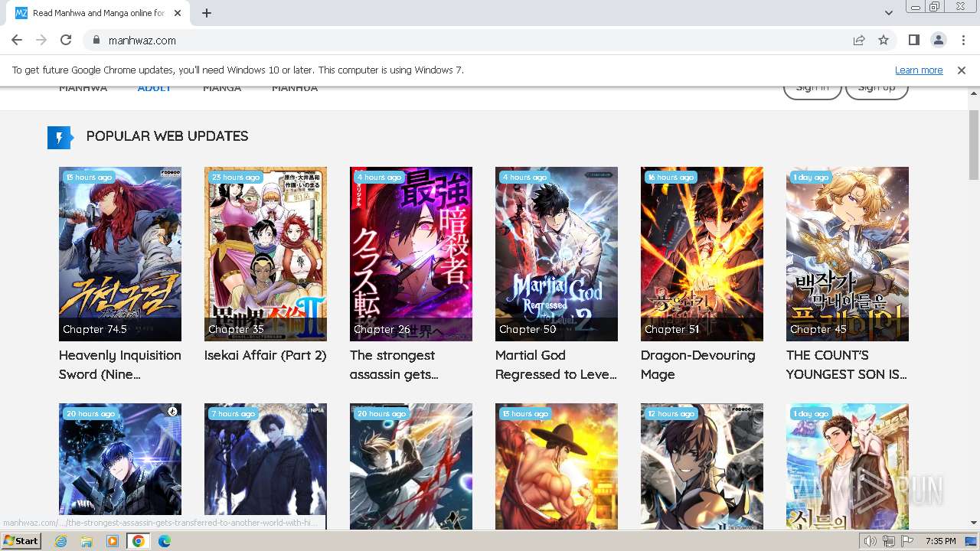Open Isekai Affair (Part 2) title link

(266, 355)
